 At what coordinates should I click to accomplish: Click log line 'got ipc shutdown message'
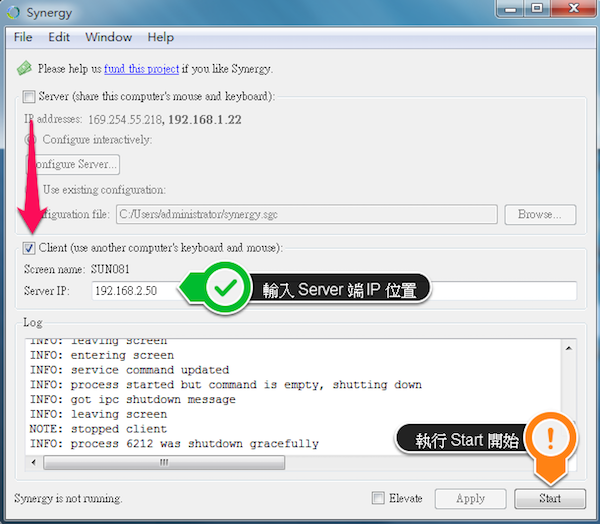pos(153,400)
